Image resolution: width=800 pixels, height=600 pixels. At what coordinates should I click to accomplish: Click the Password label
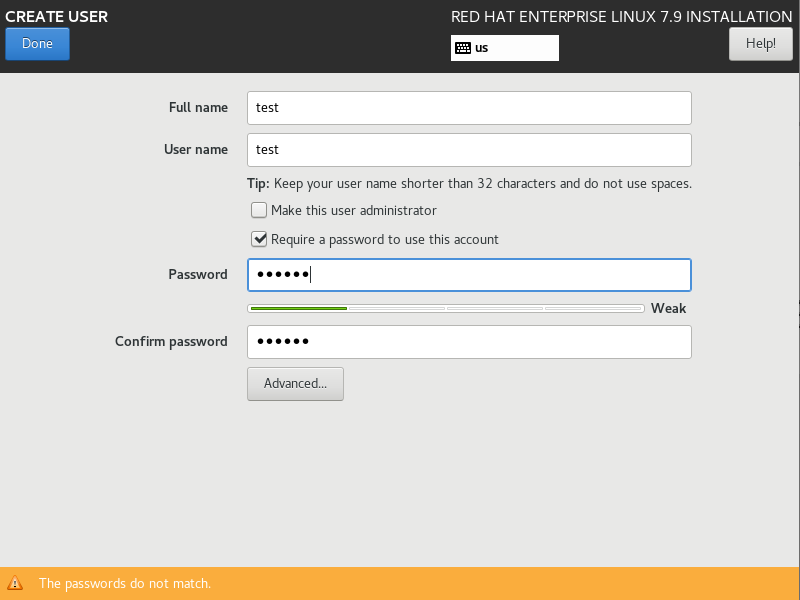coord(198,274)
